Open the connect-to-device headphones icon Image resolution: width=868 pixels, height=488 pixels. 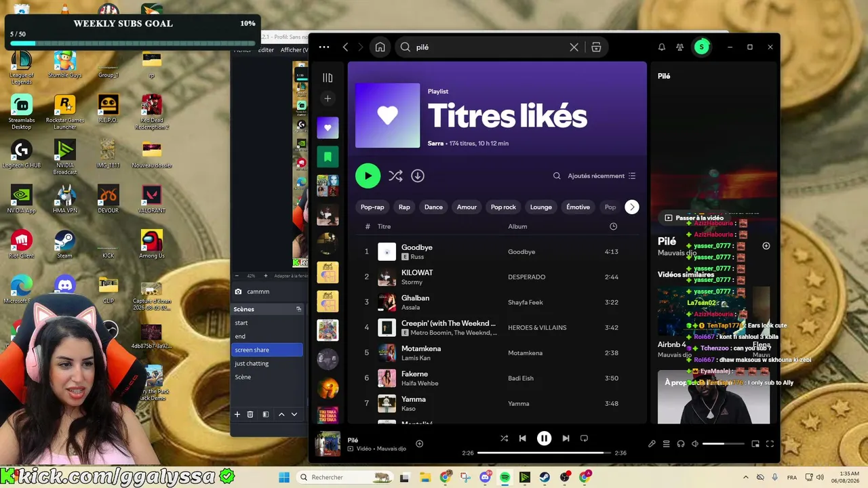click(681, 444)
